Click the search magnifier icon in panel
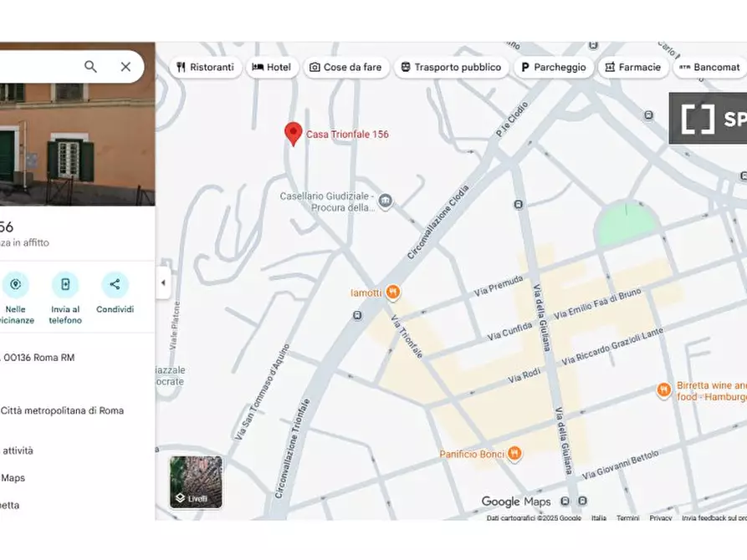 click(90, 66)
